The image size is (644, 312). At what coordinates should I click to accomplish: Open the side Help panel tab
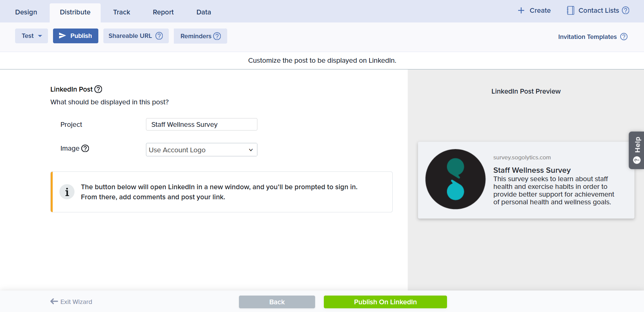coord(637,150)
